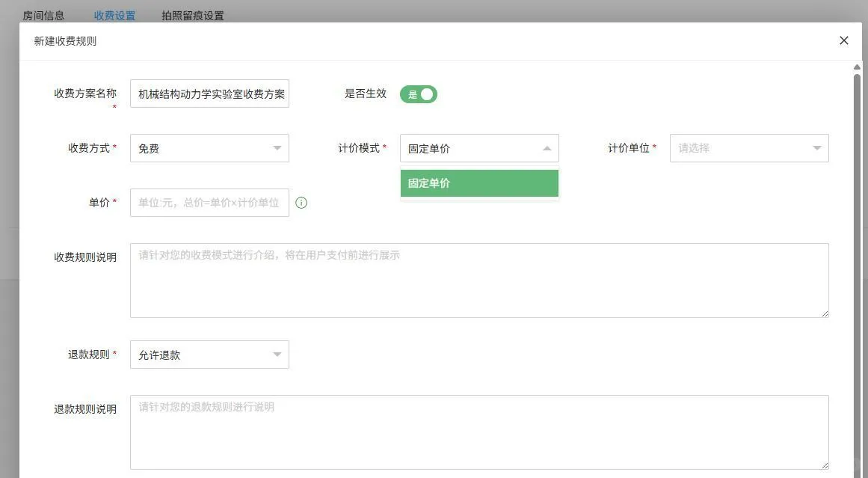868x478 pixels.
Task: Click the collapse arrow on 计价模式 selector
Action: [547, 148]
